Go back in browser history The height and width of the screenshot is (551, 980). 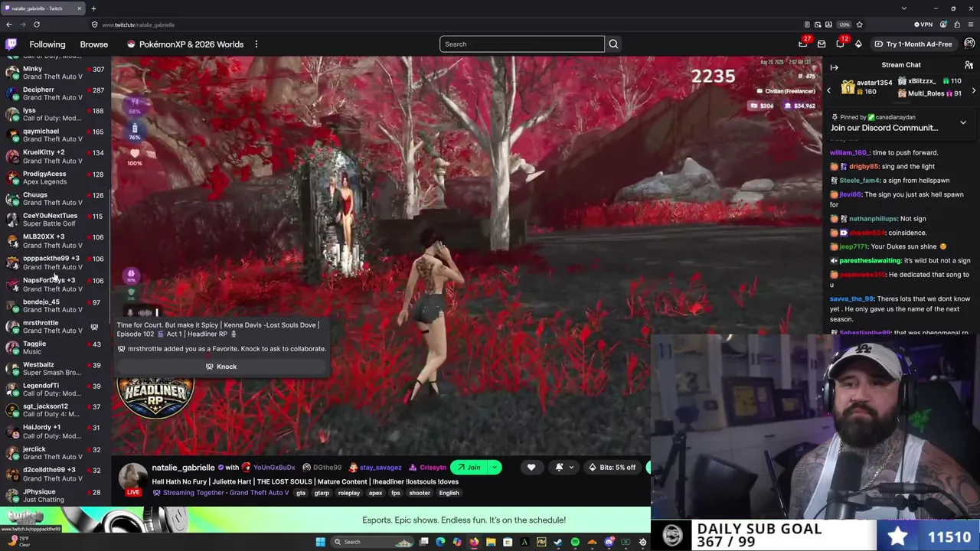point(9,24)
